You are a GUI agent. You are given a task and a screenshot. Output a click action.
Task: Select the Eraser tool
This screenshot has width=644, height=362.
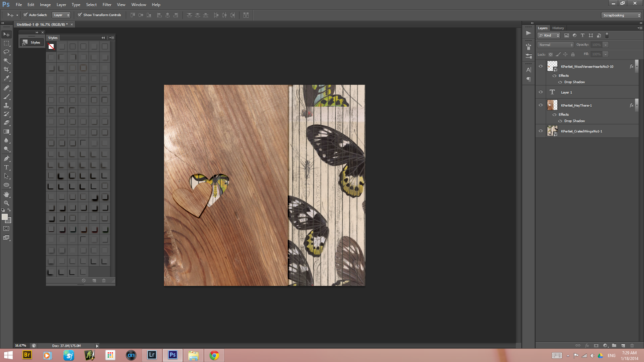6,123
